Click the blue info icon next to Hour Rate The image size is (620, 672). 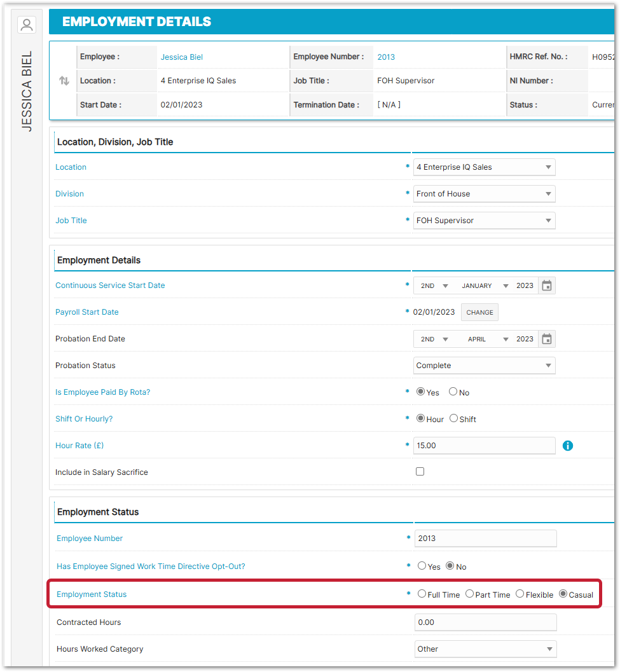pyautogui.click(x=568, y=446)
